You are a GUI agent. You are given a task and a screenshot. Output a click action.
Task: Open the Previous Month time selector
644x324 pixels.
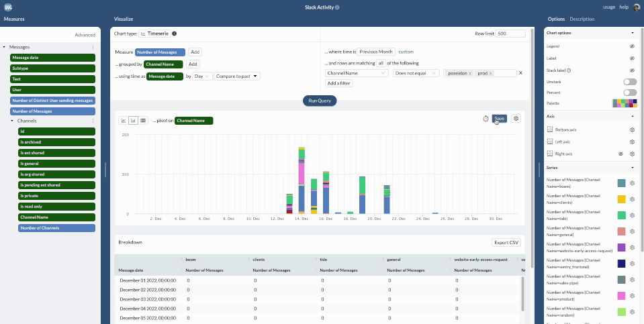point(376,52)
